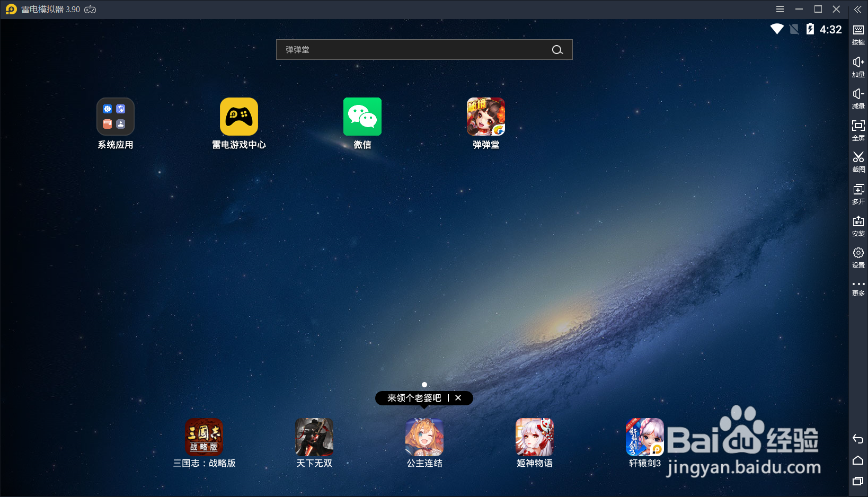Take a screenshot with 截图
This screenshot has width=868, height=497.
click(858, 162)
